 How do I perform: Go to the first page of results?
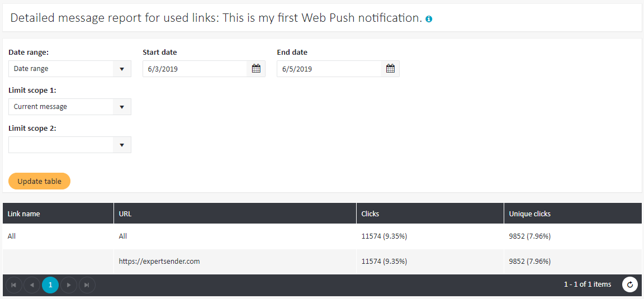[x=14, y=285]
